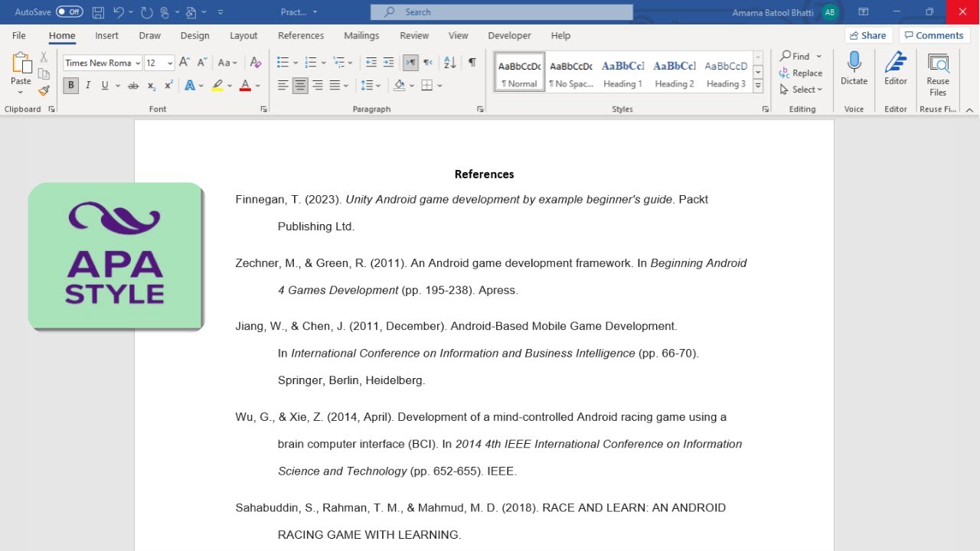The image size is (980, 551).
Task: Click the Share button
Action: pos(868,35)
